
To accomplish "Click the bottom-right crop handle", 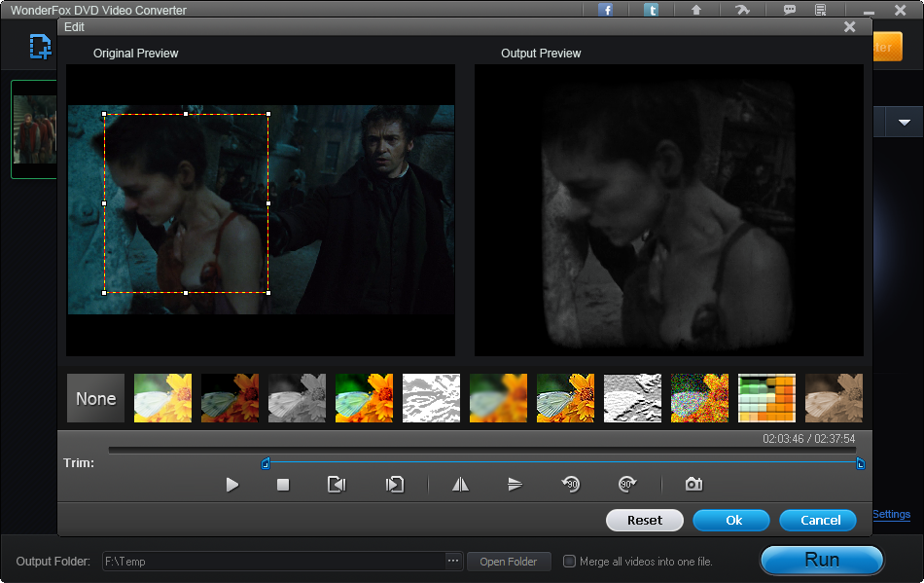I will click(x=268, y=293).
